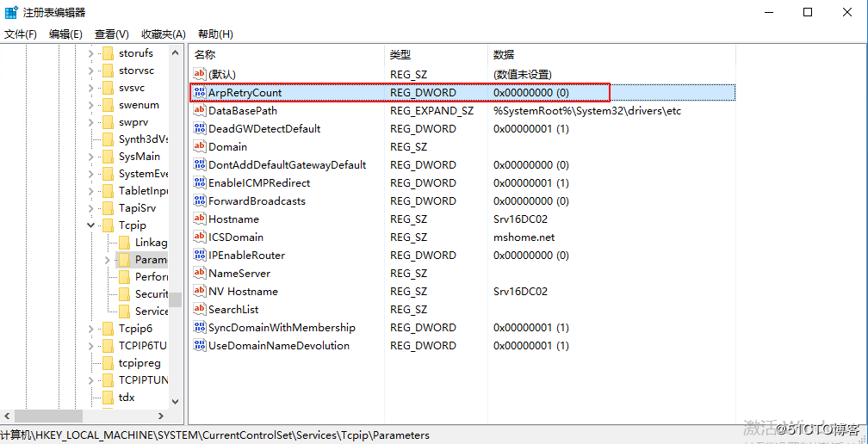Image resolution: width=868 pixels, height=444 pixels.
Task: Click the DataBasePath string value icon
Action: coord(199,111)
